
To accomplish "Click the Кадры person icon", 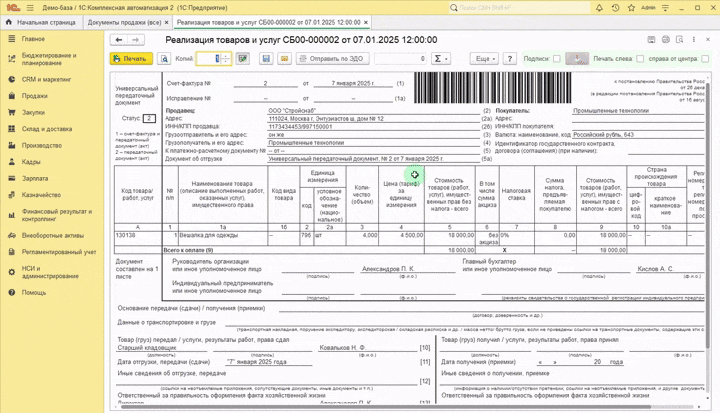I will click(x=11, y=162).
